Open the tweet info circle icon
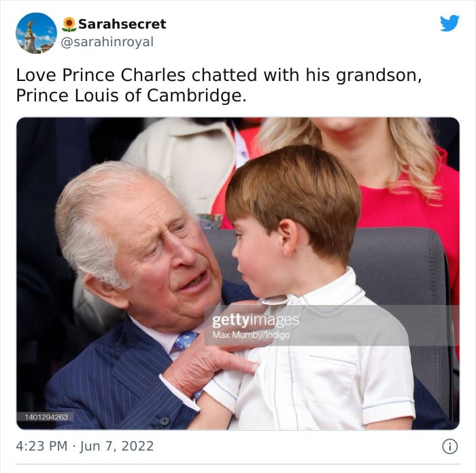The image size is (476, 473). pos(449,446)
